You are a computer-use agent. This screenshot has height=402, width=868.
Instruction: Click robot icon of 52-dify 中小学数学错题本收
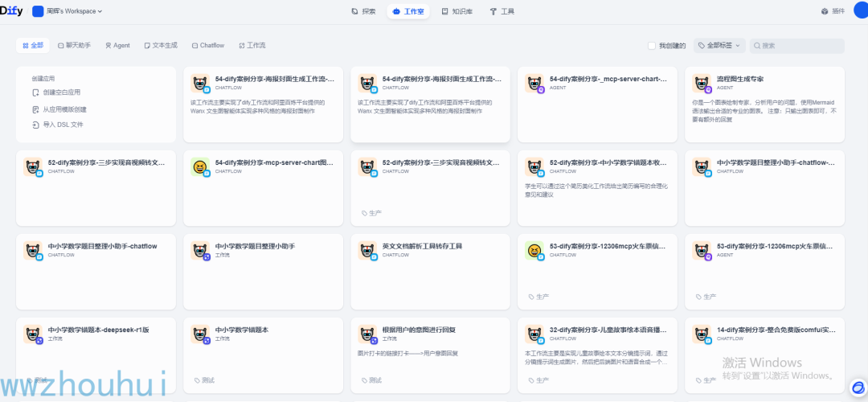pyautogui.click(x=534, y=166)
